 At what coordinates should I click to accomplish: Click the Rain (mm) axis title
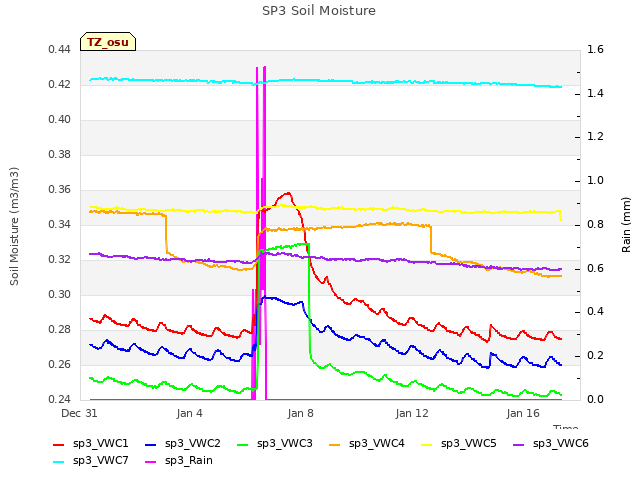tap(626, 225)
